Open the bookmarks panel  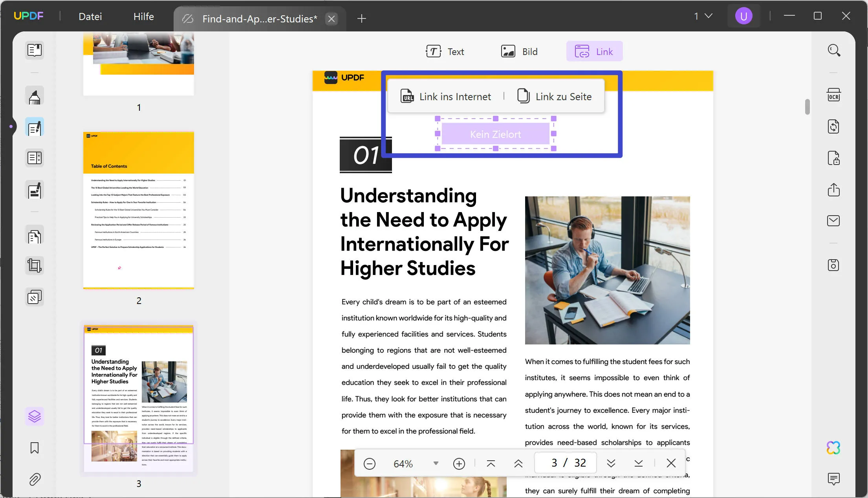coord(35,448)
